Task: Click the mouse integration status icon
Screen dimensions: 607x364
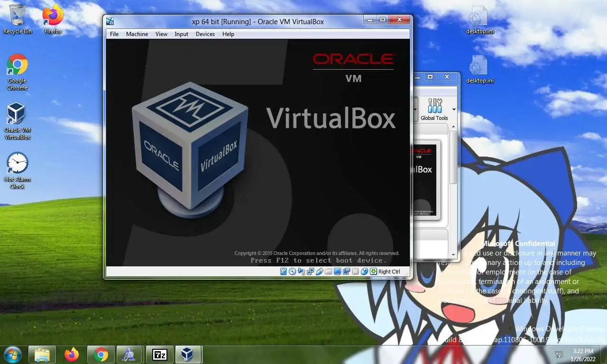Action: point(364,272)
